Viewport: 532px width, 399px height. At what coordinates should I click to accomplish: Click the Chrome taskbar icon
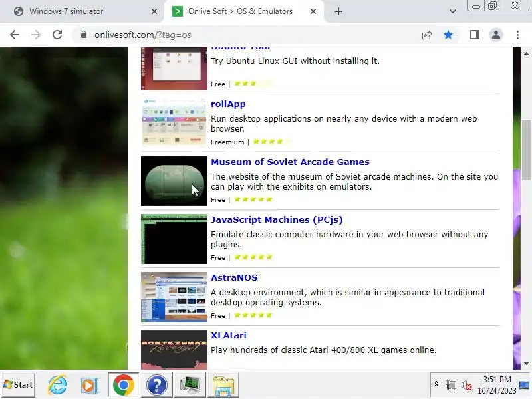coord(124,385)
